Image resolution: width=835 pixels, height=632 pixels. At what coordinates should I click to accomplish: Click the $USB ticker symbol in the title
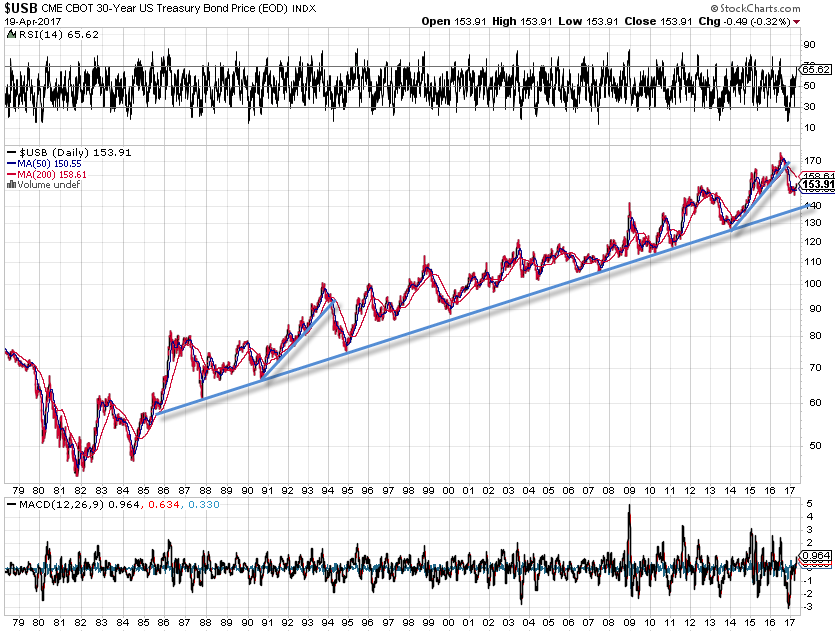pos(21,9)
